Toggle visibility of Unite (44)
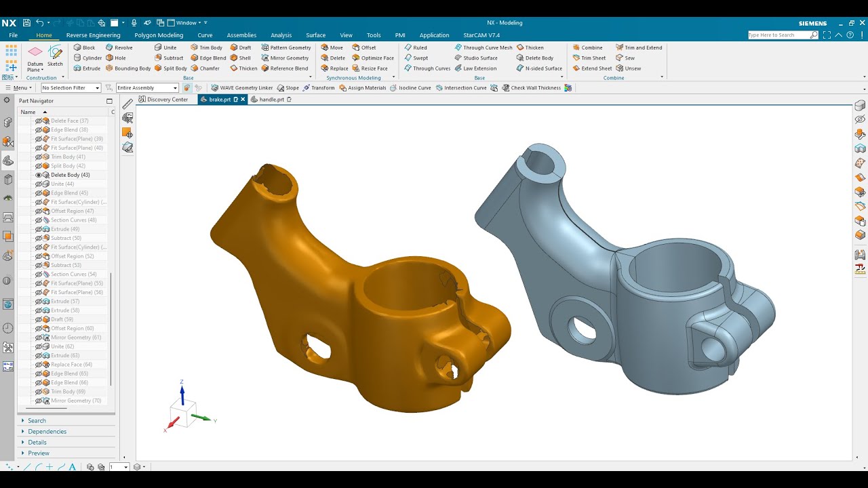Image resolution: width=868 pixels, height=488 pixels. 39,184
